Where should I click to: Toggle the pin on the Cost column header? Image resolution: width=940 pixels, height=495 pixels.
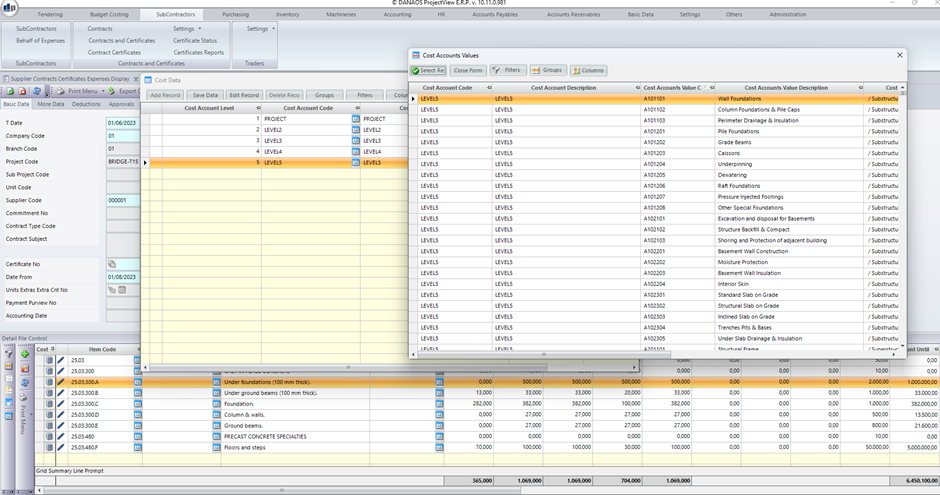[x=53, y=349]
